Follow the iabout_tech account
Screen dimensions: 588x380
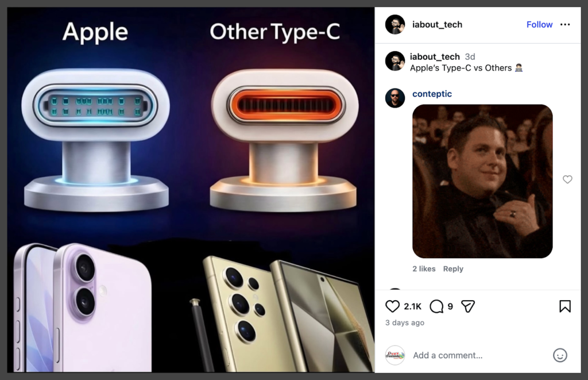(x=539, y=24)
